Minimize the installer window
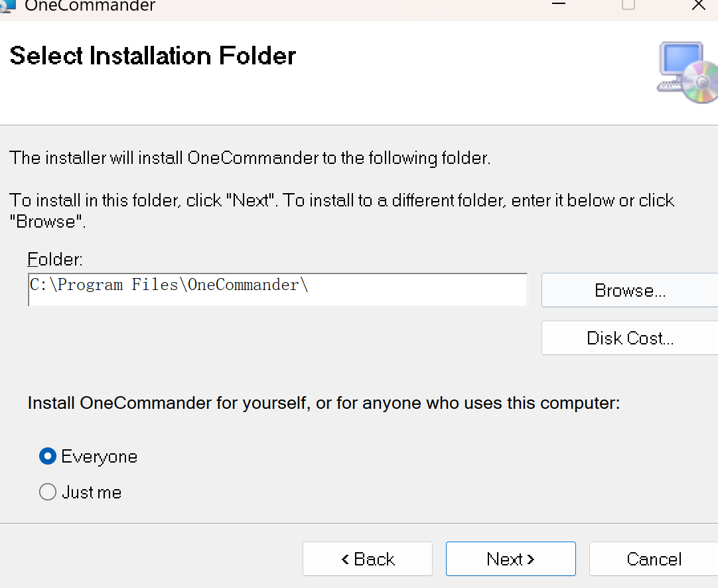Viewport: 718px width, 588px height. [559, 4]
